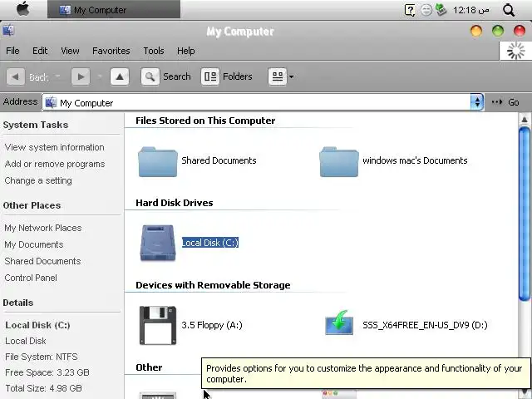Select the Local Disk (C:) drive icon
The width and height of the screenshot is (532, 399).
(157, 243)
